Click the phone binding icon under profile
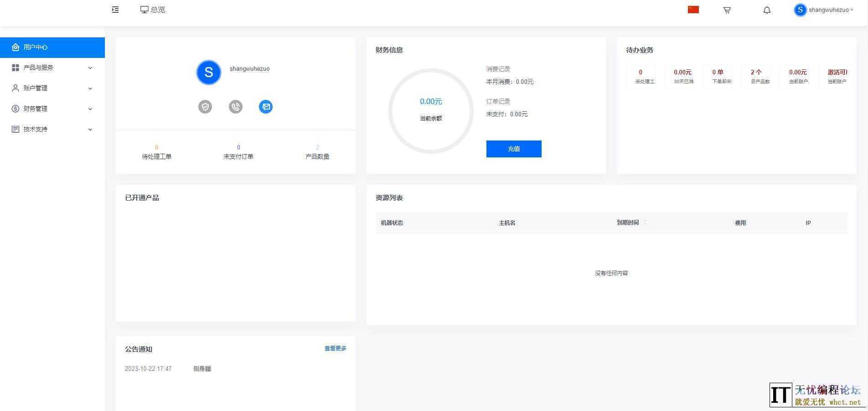The image size is (868, 411). point(236,107)
